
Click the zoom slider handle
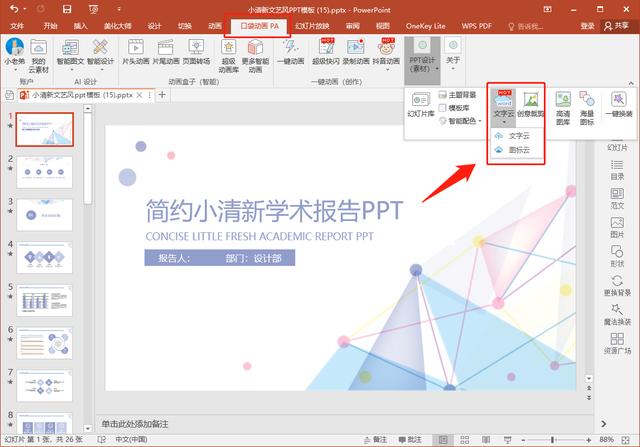click(x=552, y=440)
